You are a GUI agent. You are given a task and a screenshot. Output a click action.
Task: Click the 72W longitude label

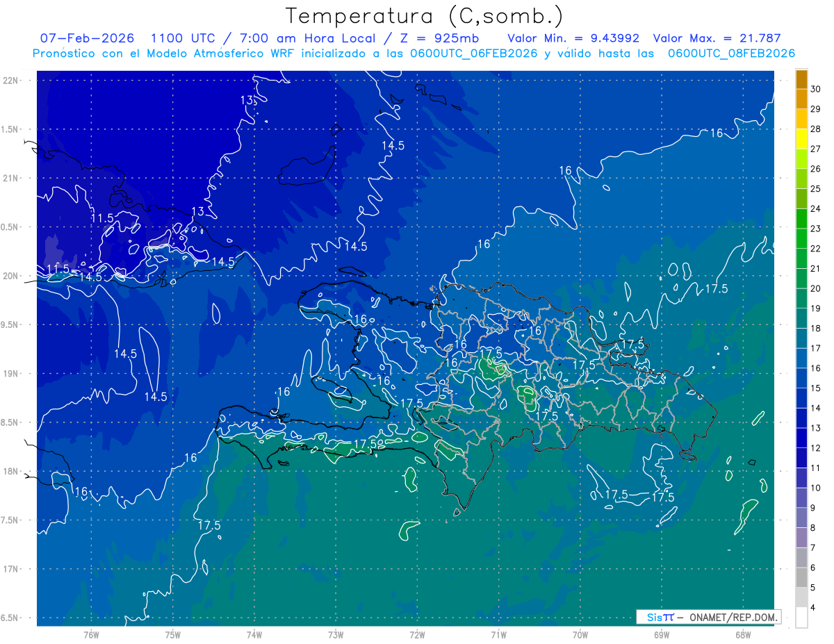(x=417, y=634)
